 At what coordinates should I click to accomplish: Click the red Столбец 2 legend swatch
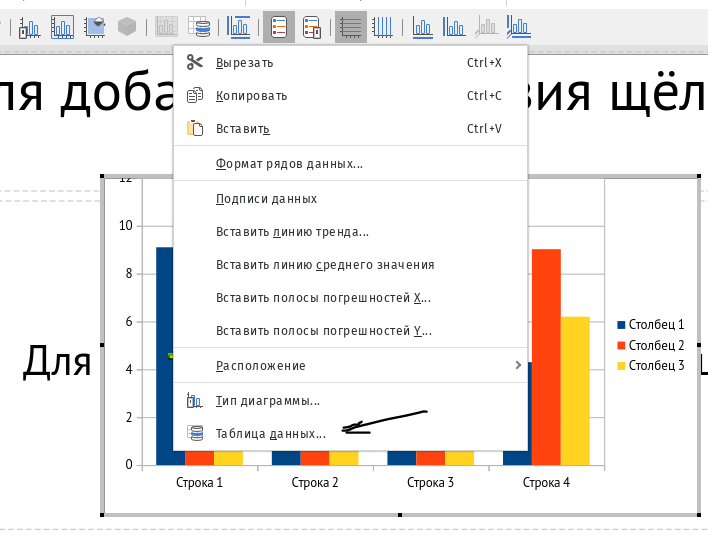pos(621,346)
